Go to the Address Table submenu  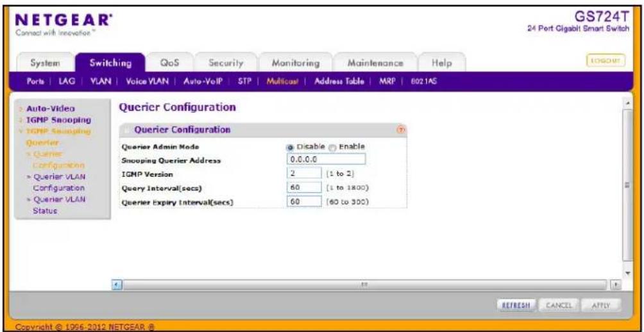click(x=339, y=81)
